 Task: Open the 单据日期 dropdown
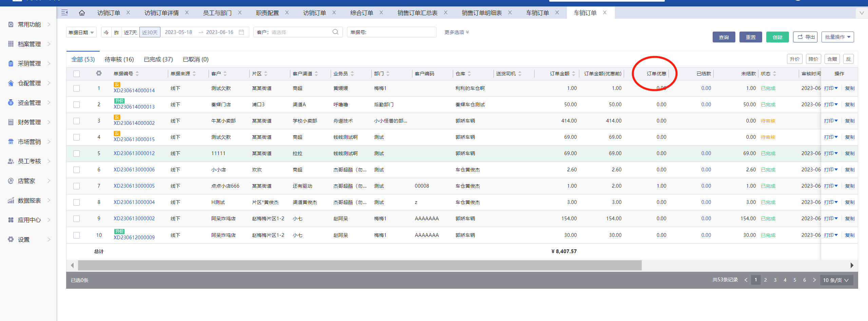[x=81, y=33]
